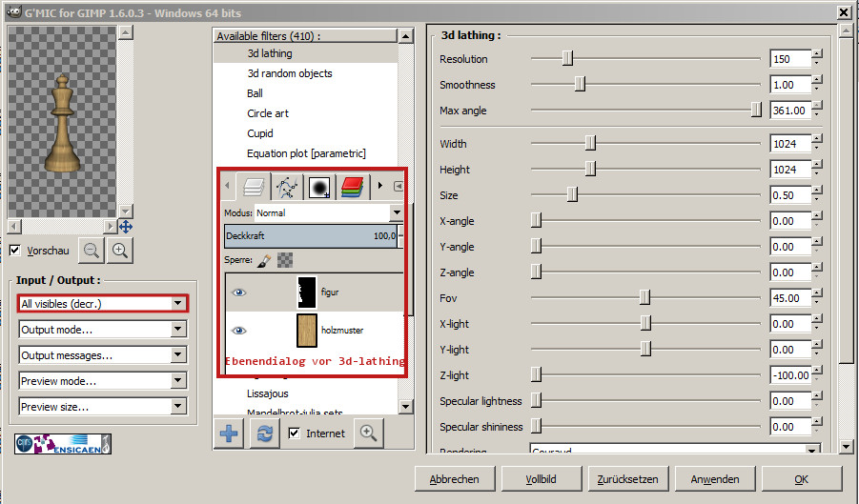Click the Fov slider handle
Viewport: 859px width, 504px height.
644,298
